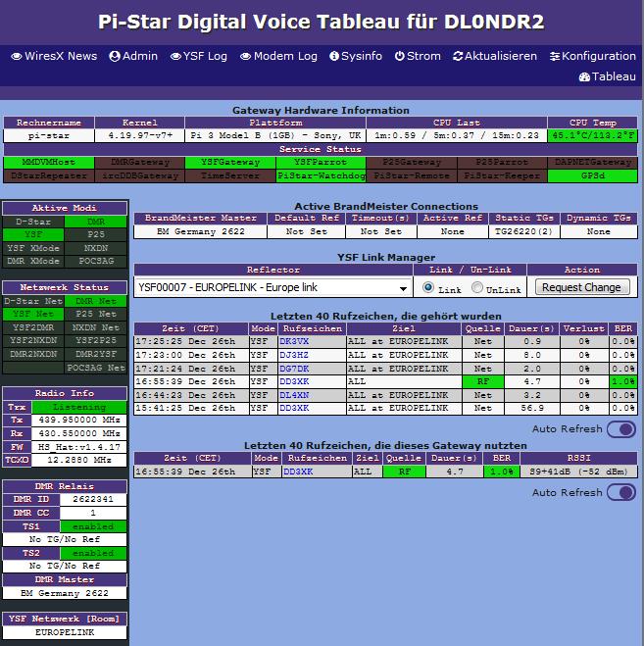Click the Konfiguration sliders icon
Screen dimensions: 644x646
pos(555,57)
